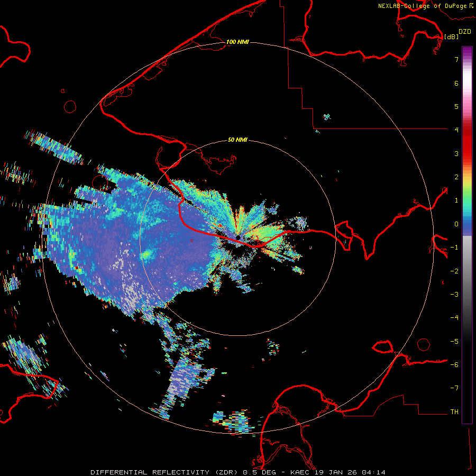Click the '100 NMI' range ring label
Image resolution: width=476 pixels, height=476 pixels.
(x=237, y=42)
